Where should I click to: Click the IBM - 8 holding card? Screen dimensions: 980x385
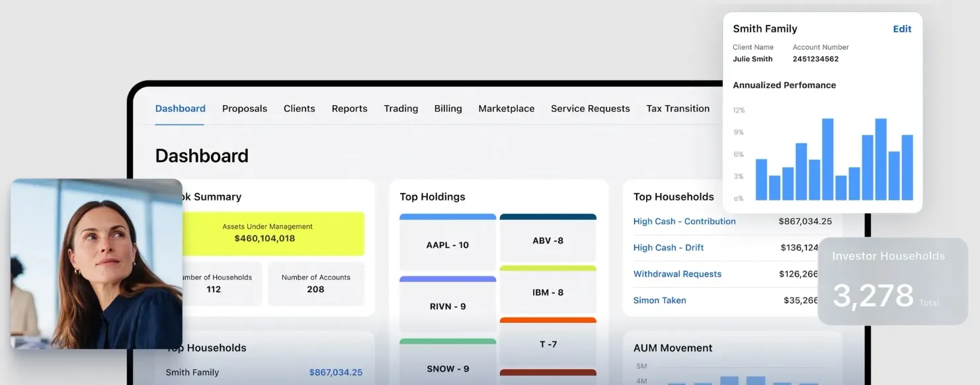tap(548, 292)
